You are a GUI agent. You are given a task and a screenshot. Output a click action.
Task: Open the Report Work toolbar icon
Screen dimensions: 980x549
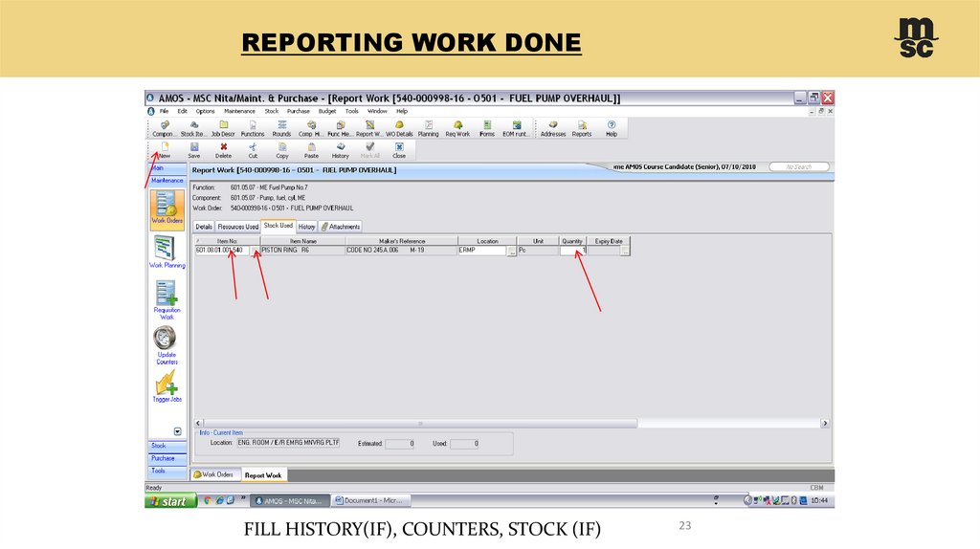point(369,128)
